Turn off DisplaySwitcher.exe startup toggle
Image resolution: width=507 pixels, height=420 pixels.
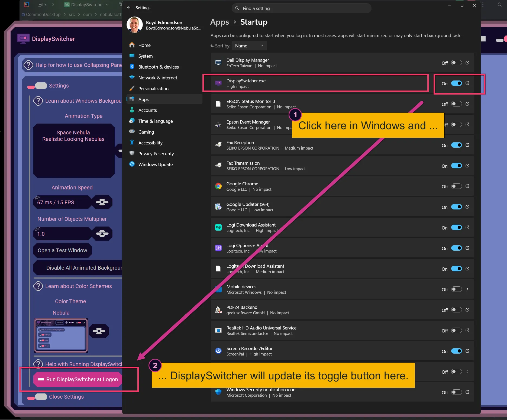pyautogui.click(x=457, y=83)
